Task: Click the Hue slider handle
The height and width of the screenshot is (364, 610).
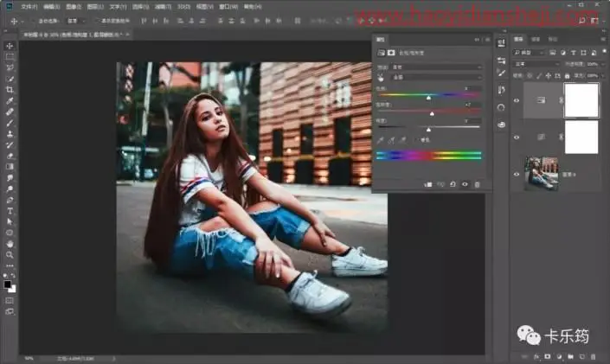Action: tap(428, 98)
